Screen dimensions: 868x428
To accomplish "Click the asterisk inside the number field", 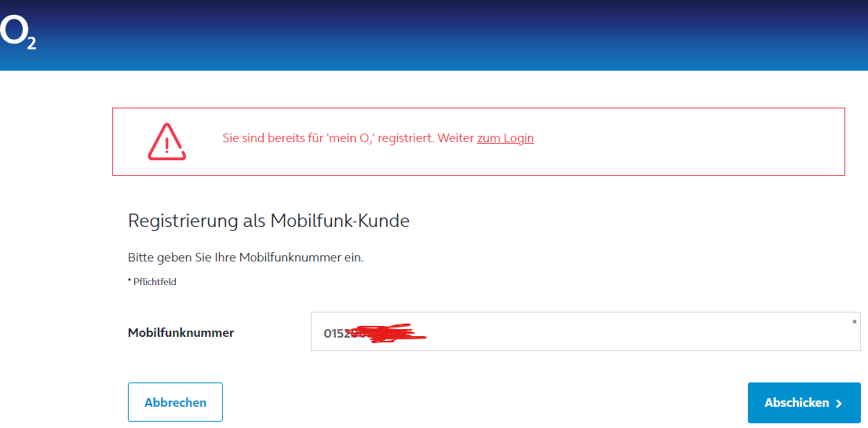I will (x=854, y=322).
